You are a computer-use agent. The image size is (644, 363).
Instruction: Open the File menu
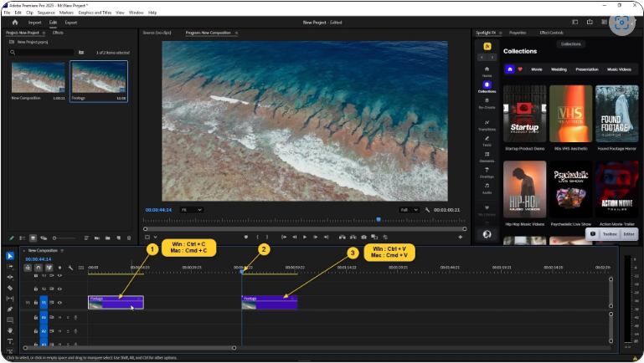[7, 13]
